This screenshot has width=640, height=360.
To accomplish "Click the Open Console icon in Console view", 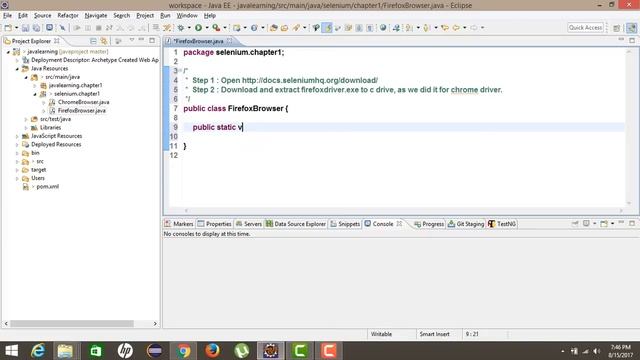I will 604,224.
